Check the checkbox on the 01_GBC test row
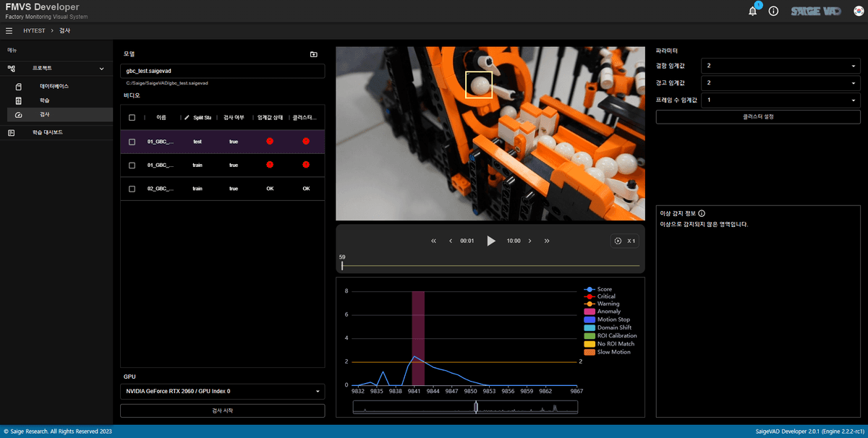Screen dimensions: 868x438 tap(131, 142)
